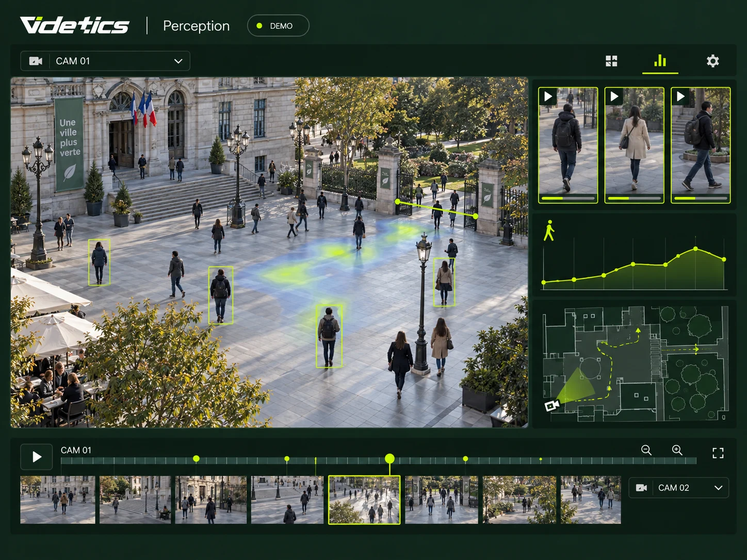
Task: Jump to the small last timeline marker
Action: 541,459
